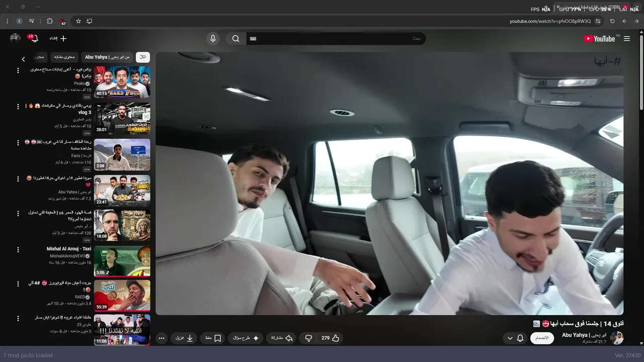The image size is (644, 362).
Task: Open the notifications bell with 9+ badge
Action: click(x=33, y=38)
